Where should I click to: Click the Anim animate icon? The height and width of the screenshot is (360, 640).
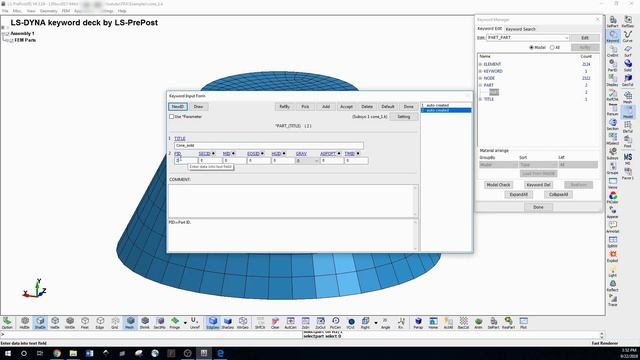pyautogui.click(x=478, y=322)
